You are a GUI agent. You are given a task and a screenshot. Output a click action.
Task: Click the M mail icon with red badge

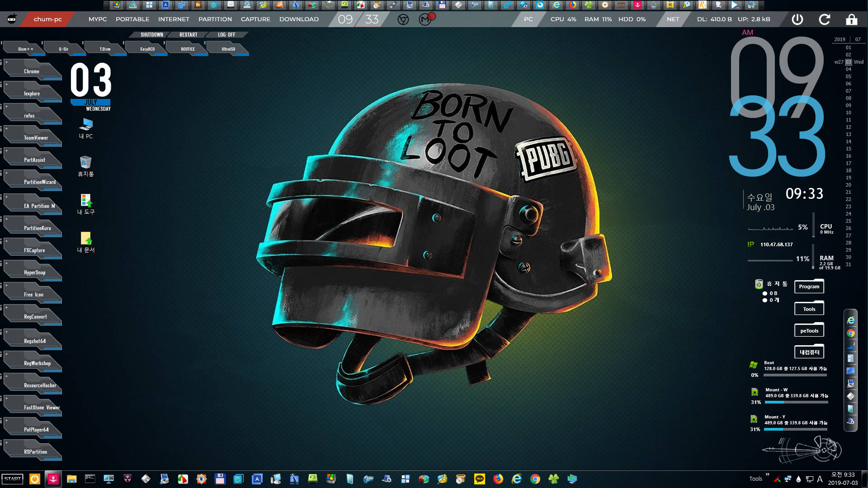425,19
